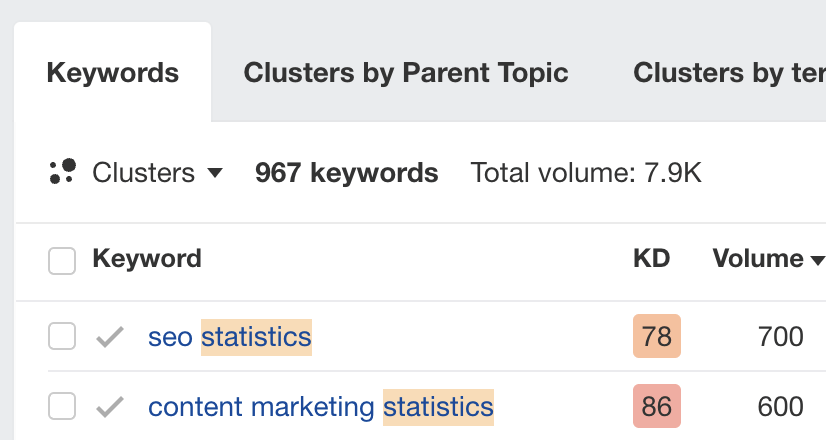Select the content marketing statistics row checkbox

[x=62, y=407]
